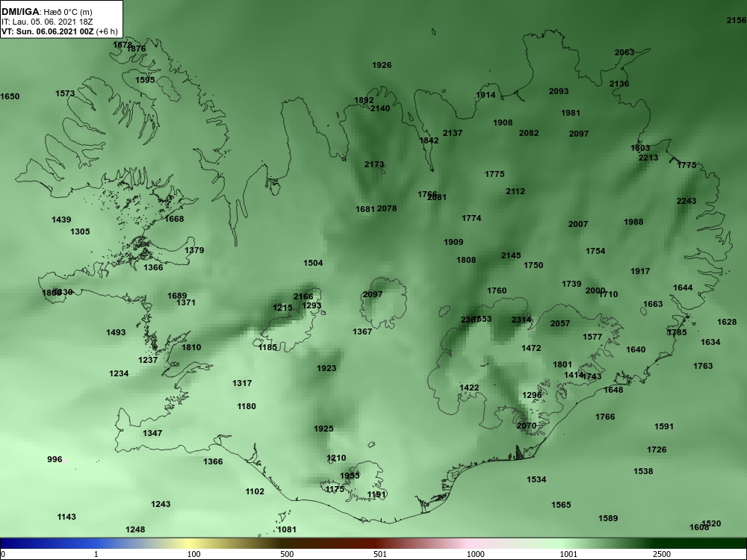
Task: Click the value 2213 on the map
Action: pos(648,158)
